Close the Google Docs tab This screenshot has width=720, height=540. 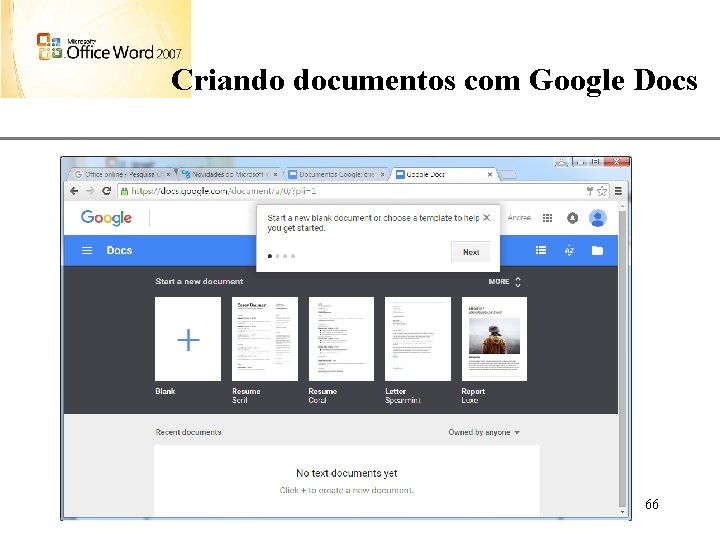(490, 174)
